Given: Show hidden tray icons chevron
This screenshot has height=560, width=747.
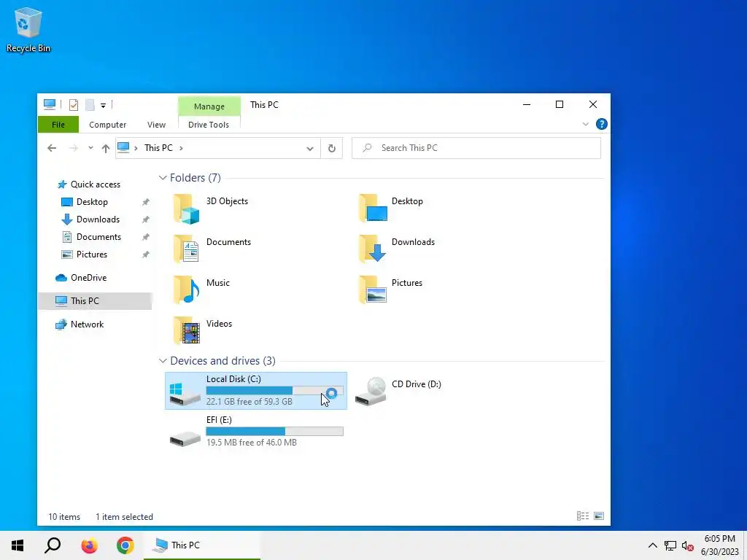Looking at the screenshot, I should pos(653,545).
